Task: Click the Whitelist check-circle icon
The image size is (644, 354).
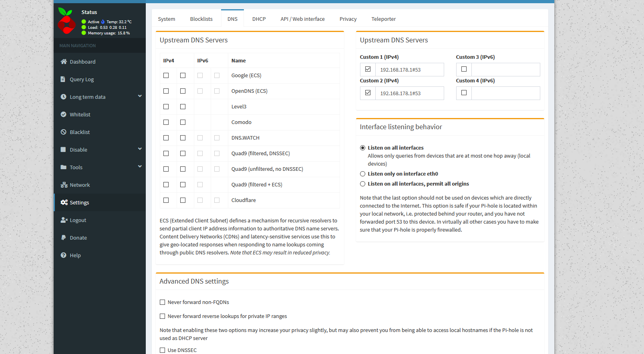Action: pyautogui.click(x=63, y=114)
